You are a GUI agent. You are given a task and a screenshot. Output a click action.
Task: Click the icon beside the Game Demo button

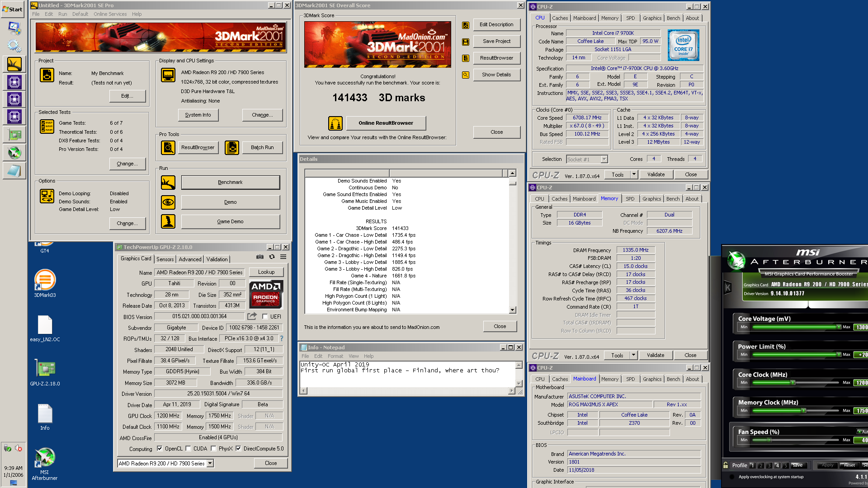(168, 221)
